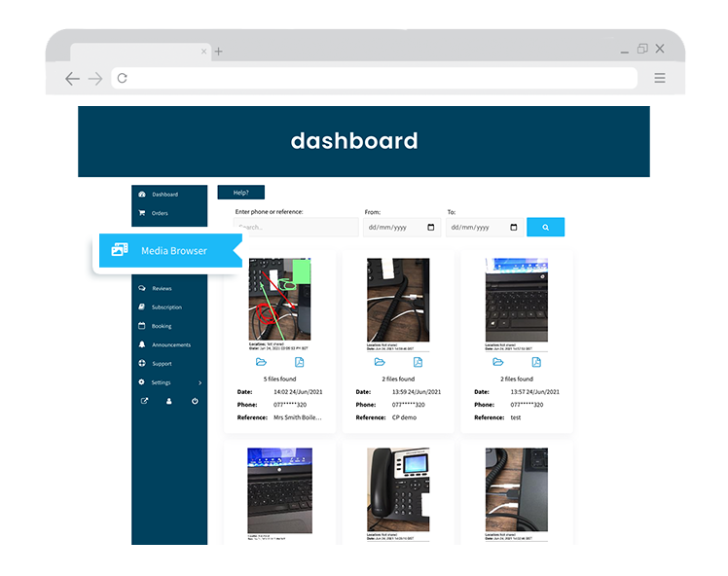Open folder icon for CP demo entry
The image size is (728, 576).
tap(380, 362)
